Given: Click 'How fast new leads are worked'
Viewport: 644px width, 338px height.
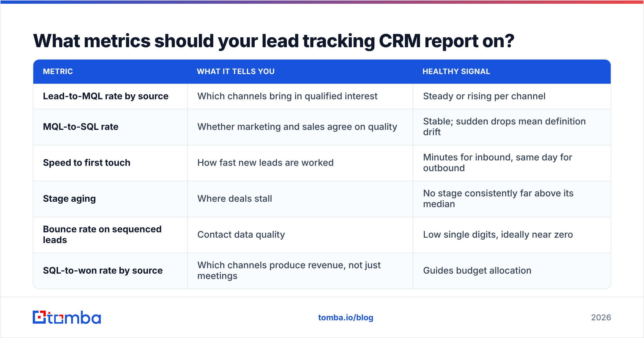Looking at the screenshot, I should [x=265, y=163].
